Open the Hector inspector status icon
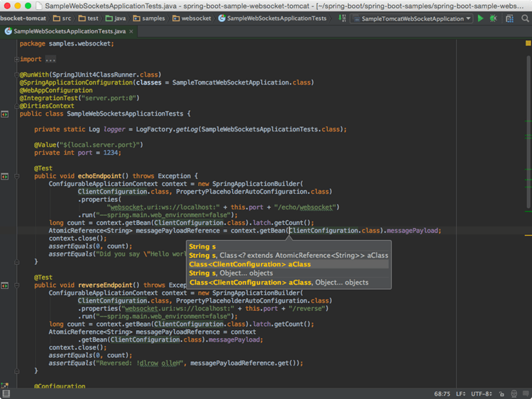532x399 pixels. coord(514,393)
